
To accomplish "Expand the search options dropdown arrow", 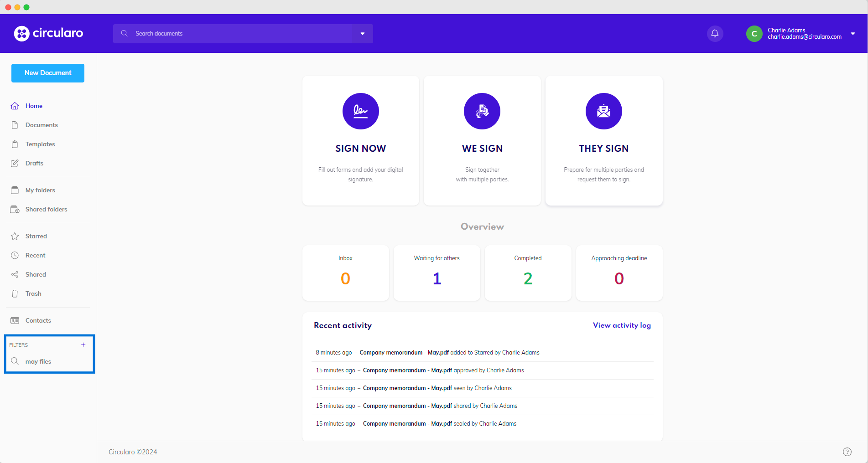I will 363,34.
